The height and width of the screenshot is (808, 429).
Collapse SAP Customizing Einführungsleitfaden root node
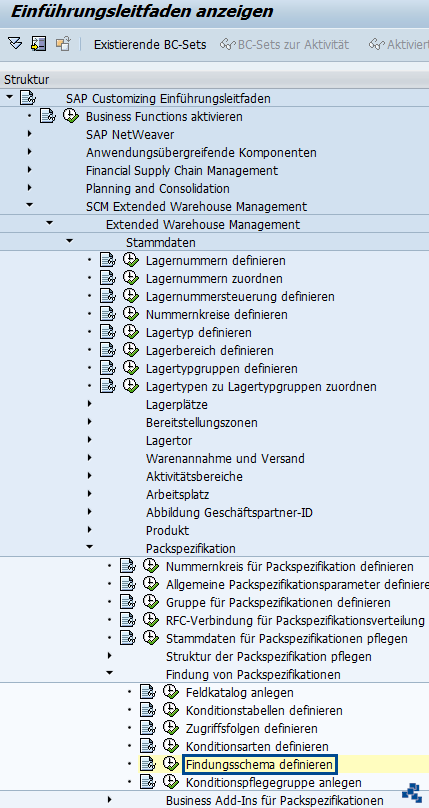coord(10,97)
